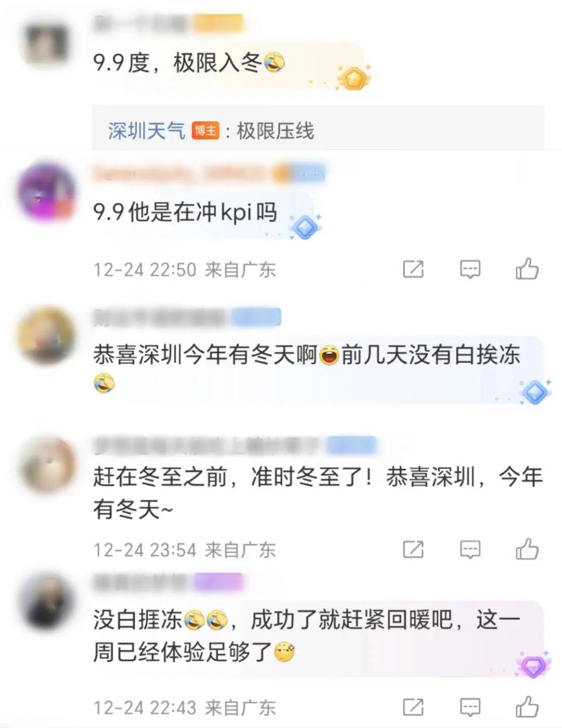Tap the orange 博主 badge
This screenshot has width=562, height=728.
pos(206,131)
